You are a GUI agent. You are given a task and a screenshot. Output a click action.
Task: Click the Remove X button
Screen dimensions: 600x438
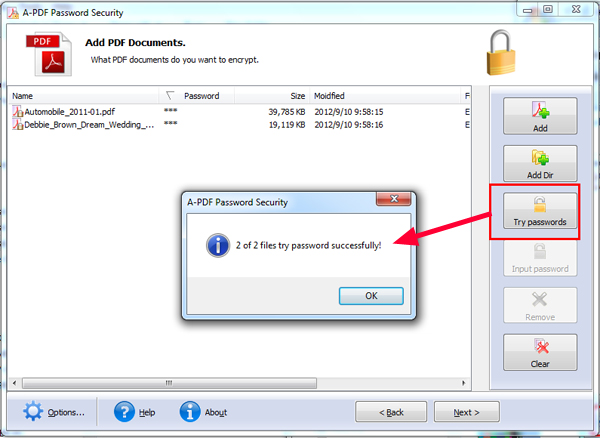540,305
